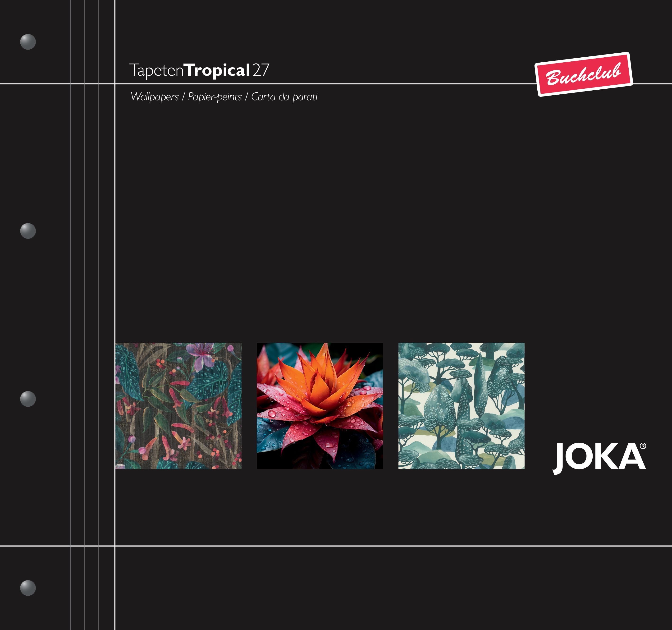
Task: Click the bottom grey rivet
Action: point(28,588)
